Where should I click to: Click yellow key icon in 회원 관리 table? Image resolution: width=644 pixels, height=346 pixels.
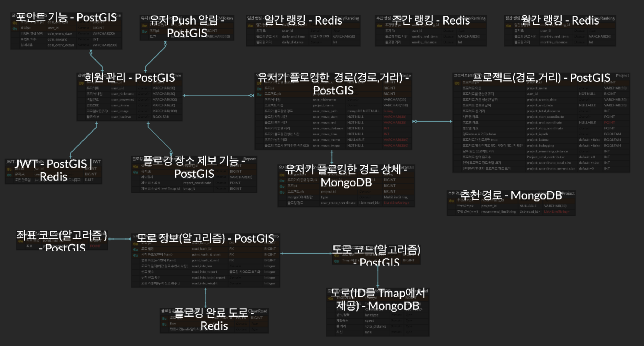[x=81, y=83]
